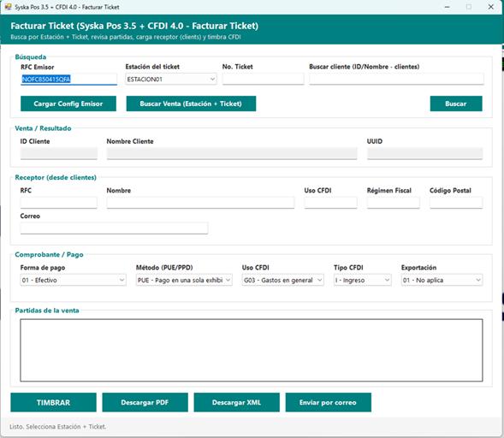
Task: Click Enviar por correo button
Action: click(x=329, y=402)
